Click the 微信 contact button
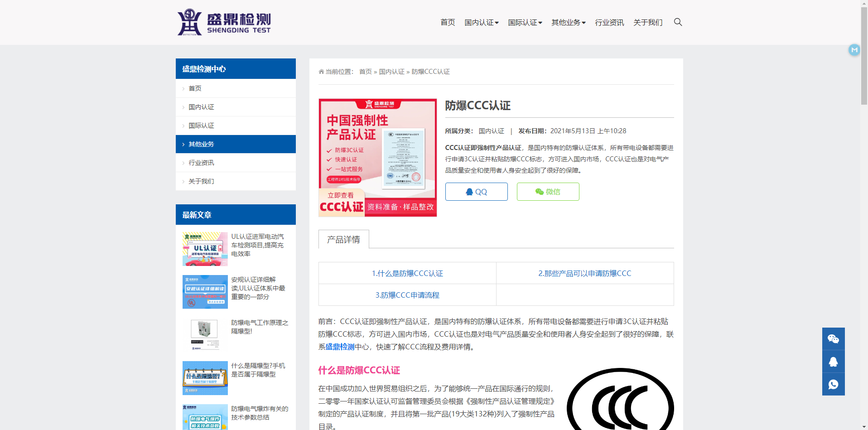The height and width of the screenshot is (430, 868). point(548,192)
